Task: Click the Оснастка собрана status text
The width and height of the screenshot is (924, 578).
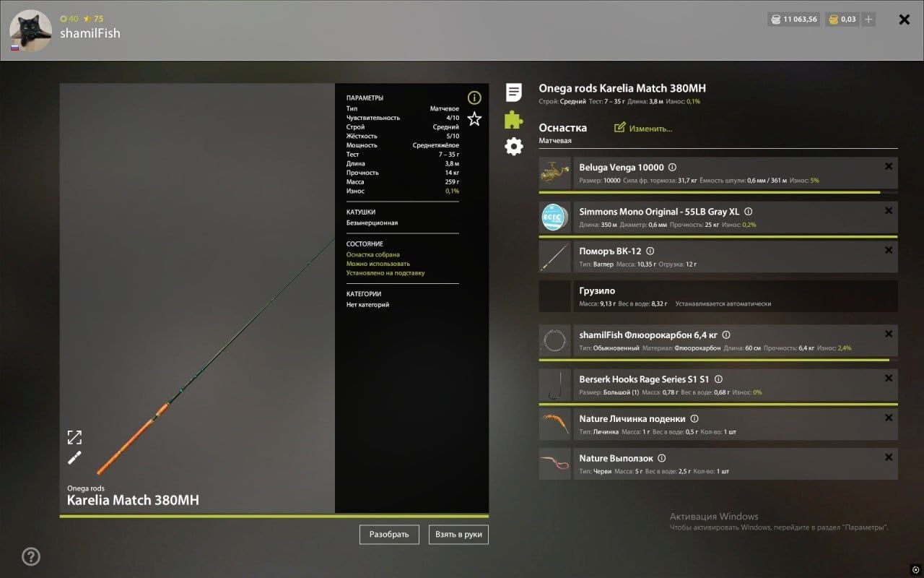Action: point(372,255)
